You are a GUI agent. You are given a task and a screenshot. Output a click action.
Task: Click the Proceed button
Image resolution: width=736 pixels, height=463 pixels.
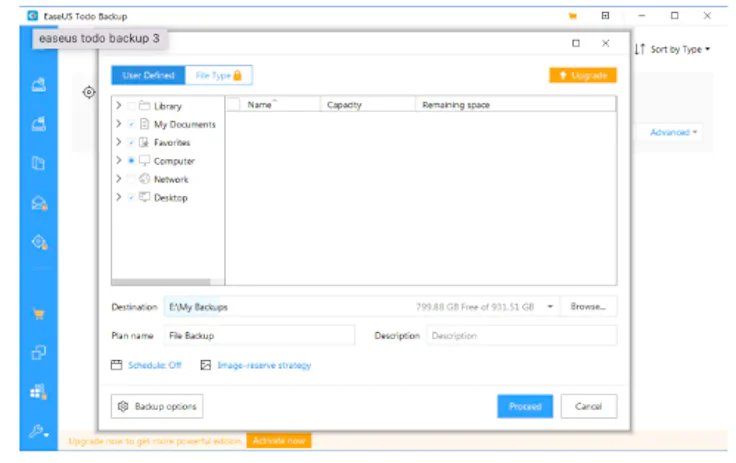525,406
